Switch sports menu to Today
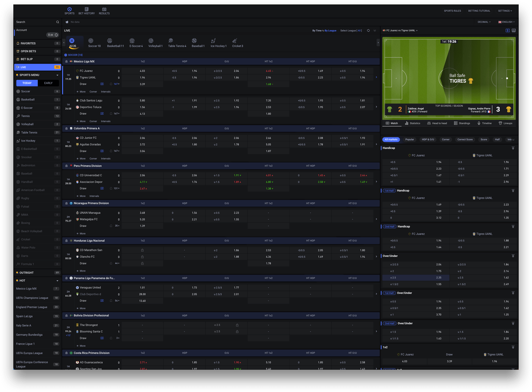 pyautogui.click(x=27, y=83)
